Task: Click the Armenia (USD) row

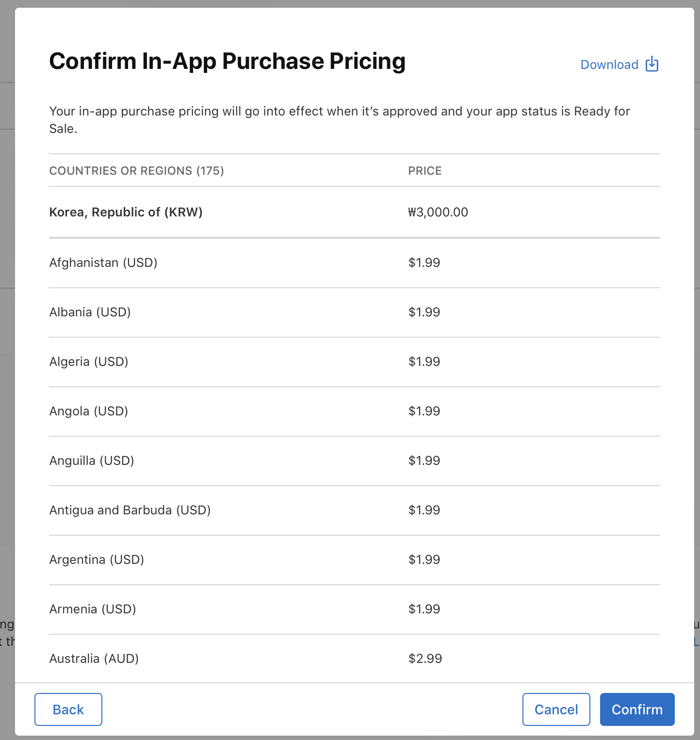Action: (93, 609)
